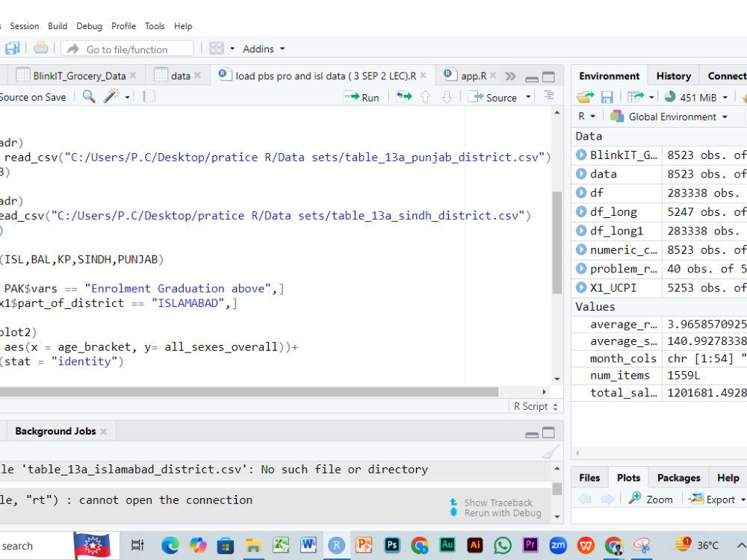Image resolution: width=747 pixels, height=560 pixels.
Task: Switch to the History tab
Action: 673,76
